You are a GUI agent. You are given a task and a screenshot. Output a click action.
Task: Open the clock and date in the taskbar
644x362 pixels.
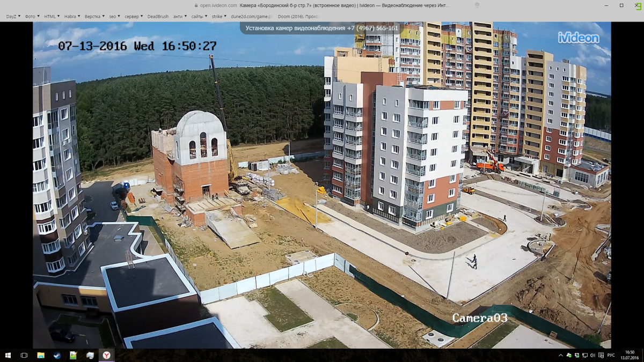pyautogui.click(x=629, y=356)
